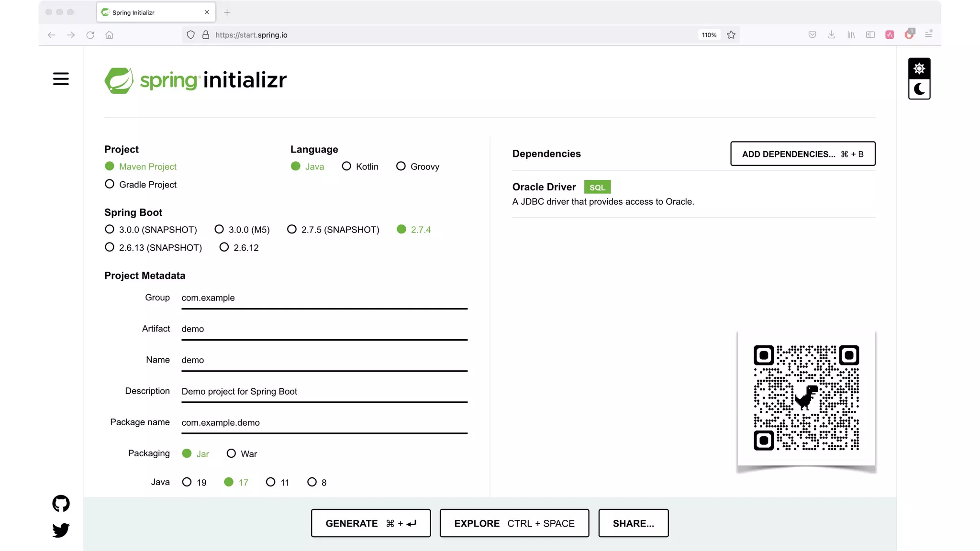Screen dimensions: 980x551
Task: Select the Spring Initializr tab
Action: (x=156, y=12)
